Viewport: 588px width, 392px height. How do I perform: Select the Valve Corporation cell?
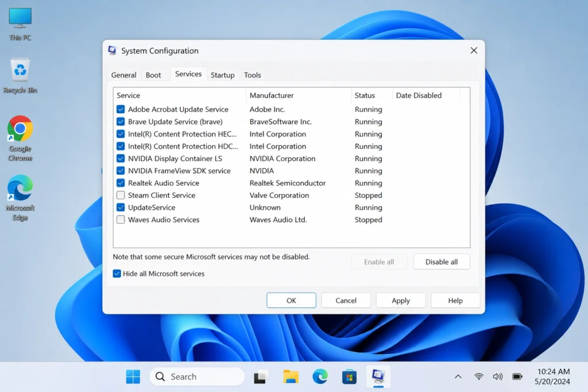(x=280, y=195)
